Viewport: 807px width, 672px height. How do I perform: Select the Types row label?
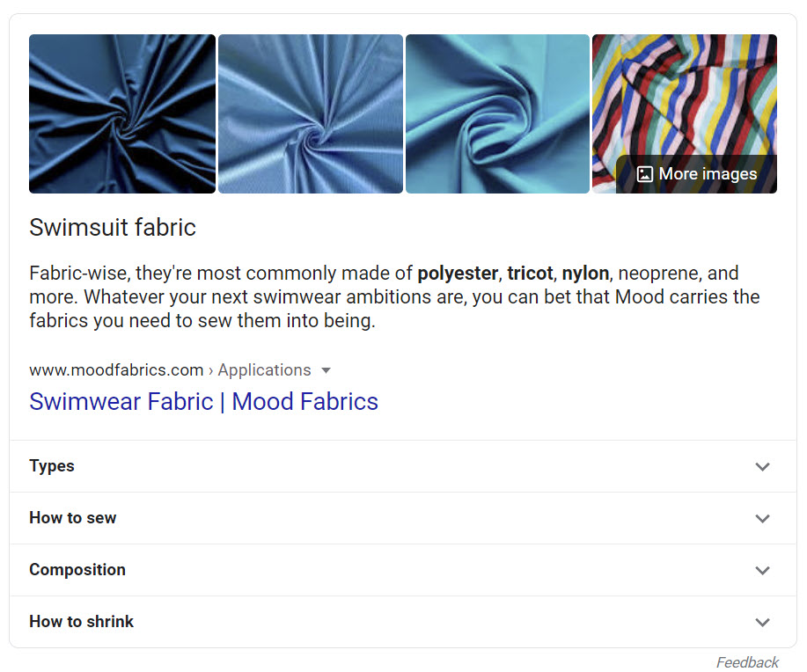[x=52, y=466]
